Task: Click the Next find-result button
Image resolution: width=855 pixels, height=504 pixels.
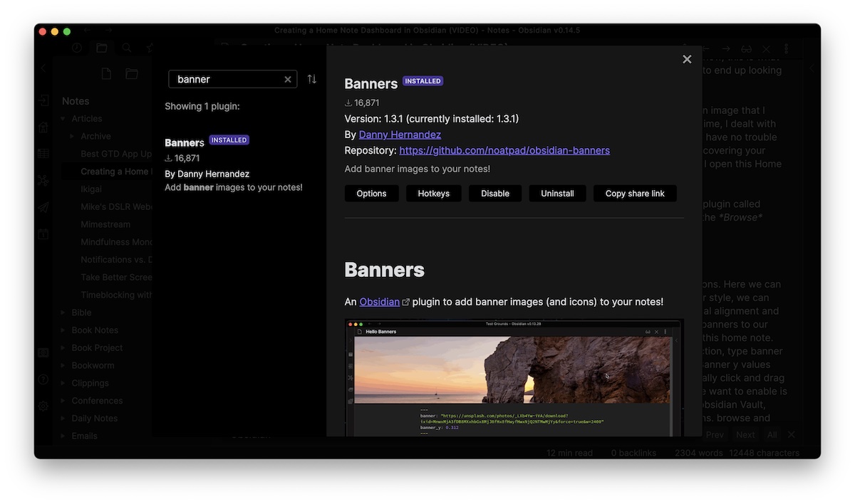Action: [745, 435]
